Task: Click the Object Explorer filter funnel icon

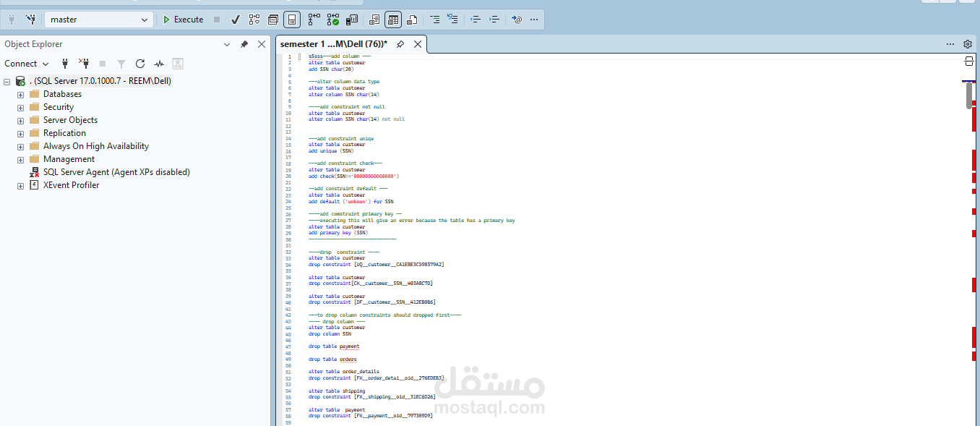Action: pos(121,64)
